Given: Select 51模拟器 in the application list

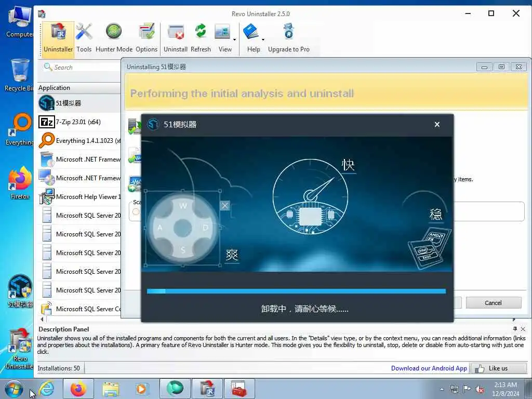Looking at the screenshot, I should click(x=79, y=103).
